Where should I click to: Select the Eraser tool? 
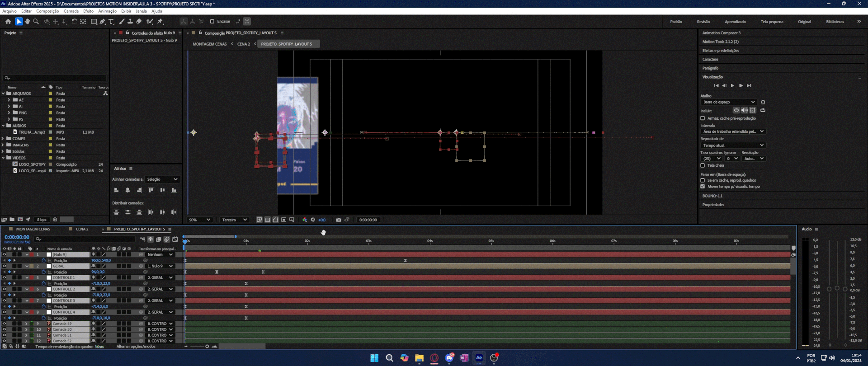tap(139, 21)
